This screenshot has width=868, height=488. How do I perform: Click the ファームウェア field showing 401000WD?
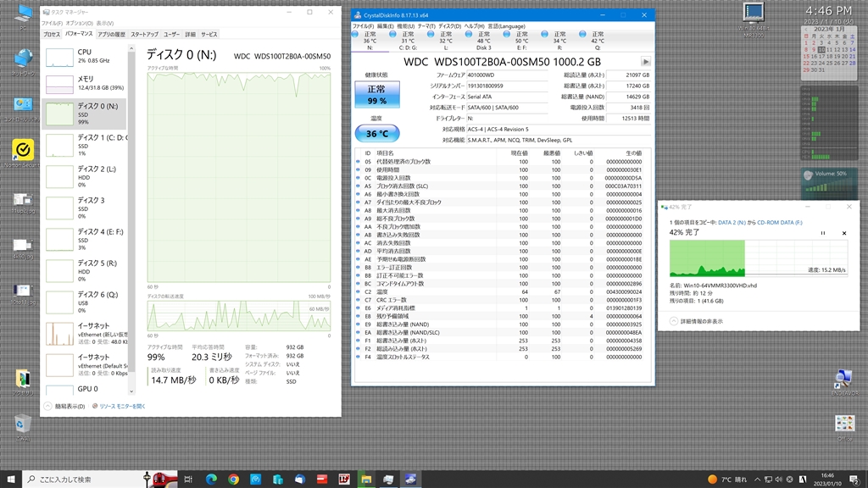click(x=507, y=75)
